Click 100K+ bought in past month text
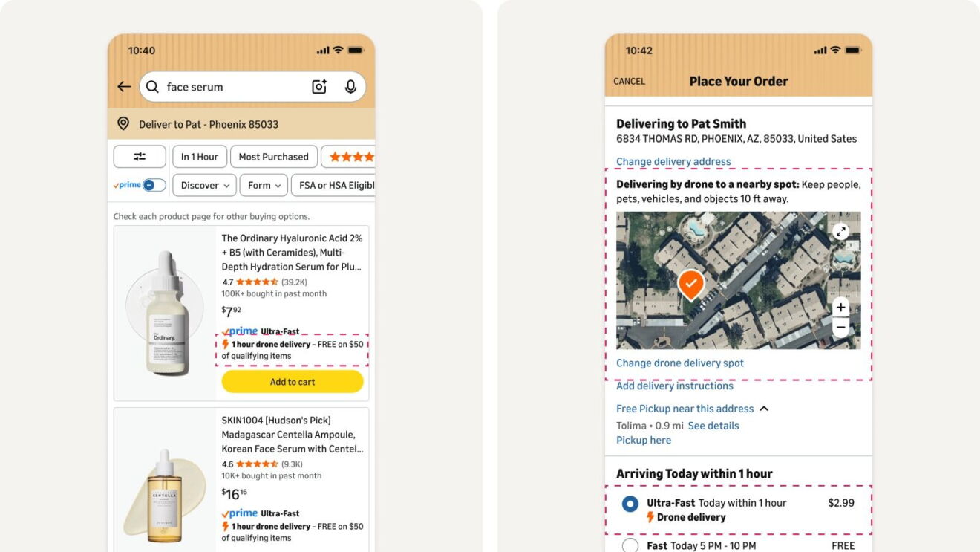980x552 pixels. (274, 293)
